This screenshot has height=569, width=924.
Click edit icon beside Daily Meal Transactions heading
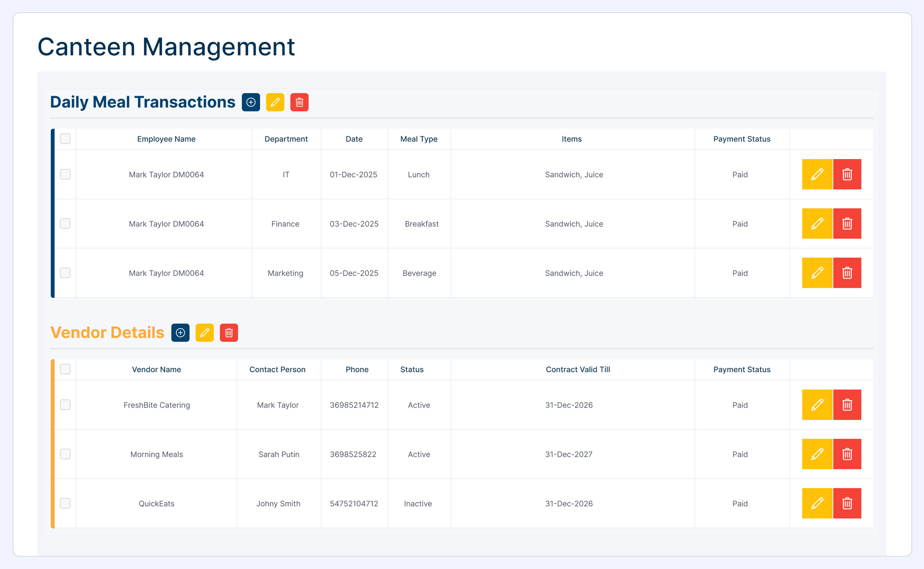pos(275,102)
